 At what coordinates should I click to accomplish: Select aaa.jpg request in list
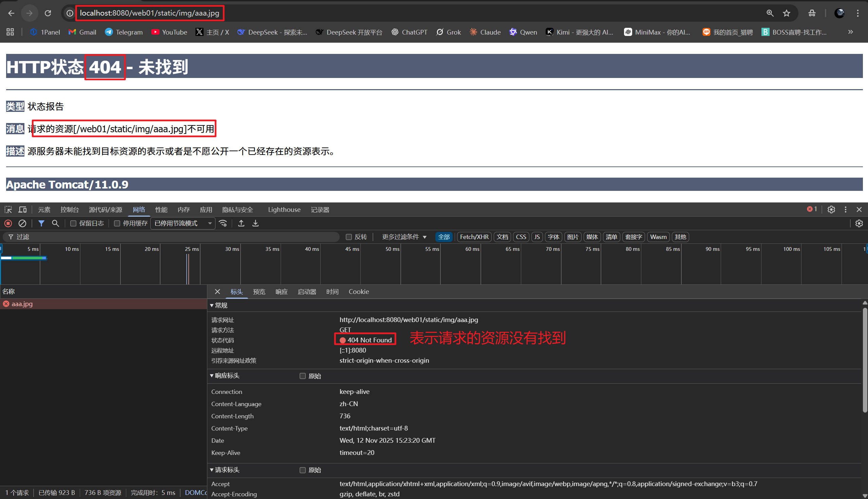[x=22, y=304]
